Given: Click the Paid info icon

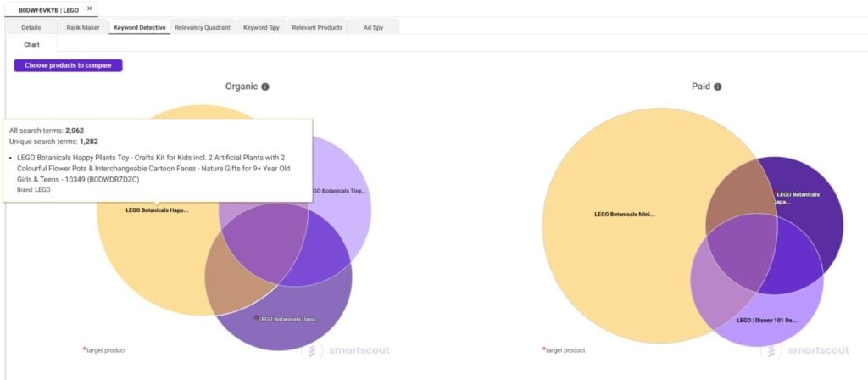Looking at the screenshot, I should [717, 87].
